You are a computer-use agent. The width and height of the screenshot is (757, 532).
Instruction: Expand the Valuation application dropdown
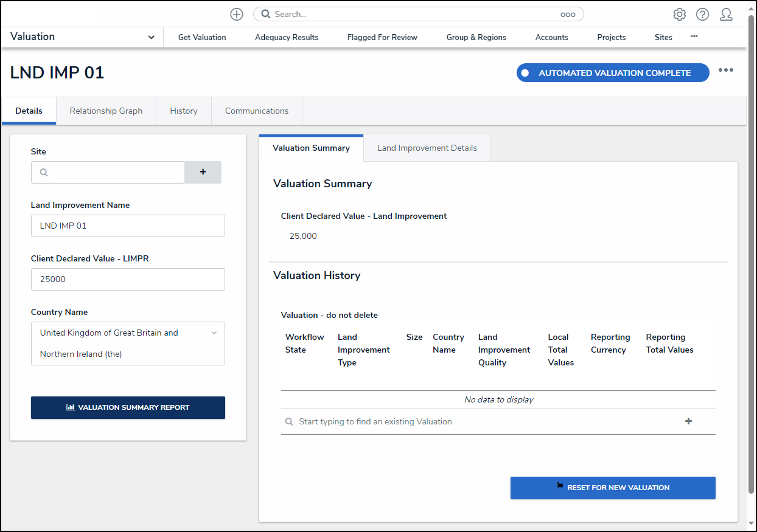pyautogui.click(x=151, y=37)
